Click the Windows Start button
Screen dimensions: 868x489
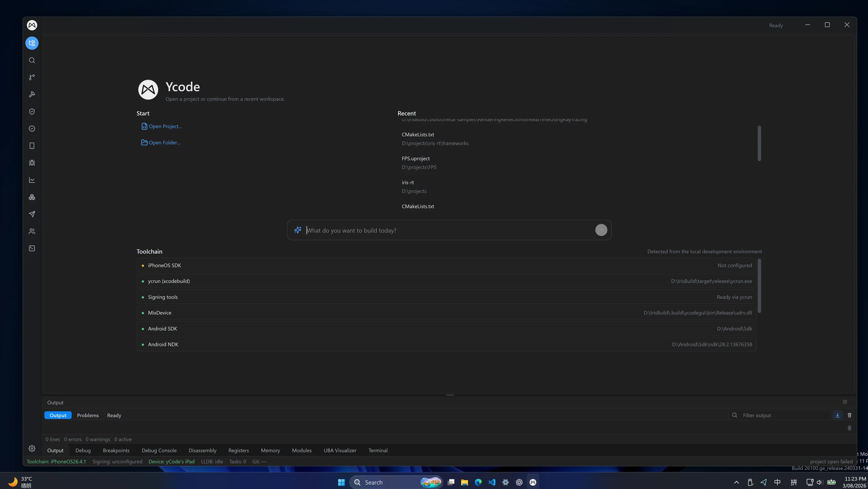pyautogui.click(x=341, y=482)
